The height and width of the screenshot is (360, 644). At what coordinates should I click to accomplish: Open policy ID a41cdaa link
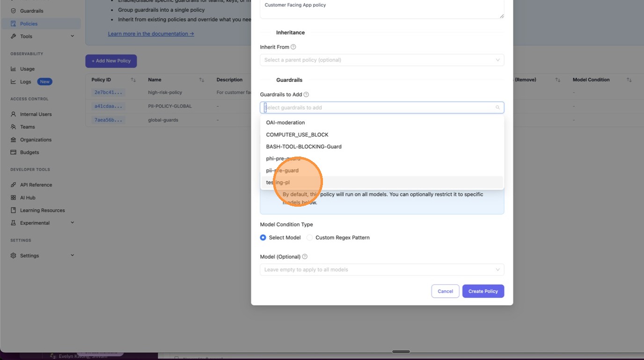(108, 106)
